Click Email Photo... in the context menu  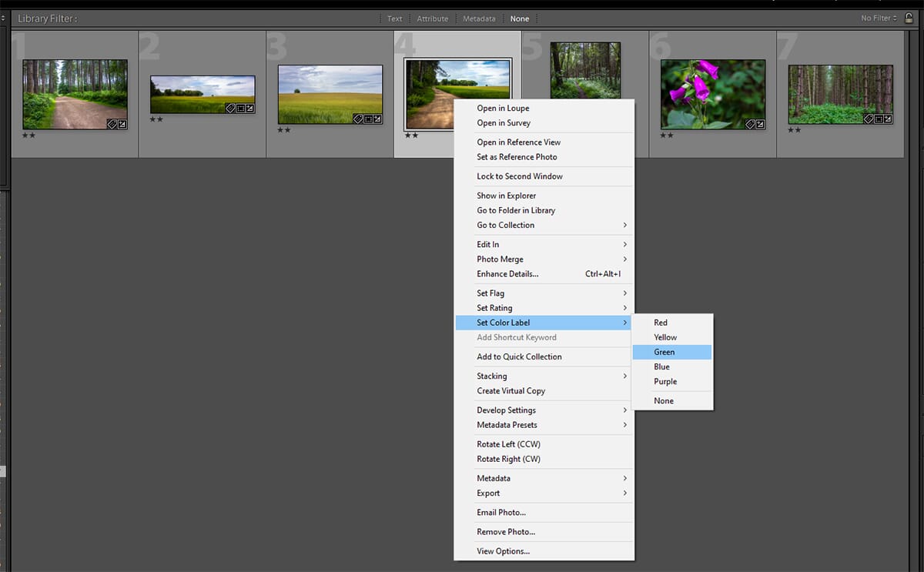coord(501,513)
